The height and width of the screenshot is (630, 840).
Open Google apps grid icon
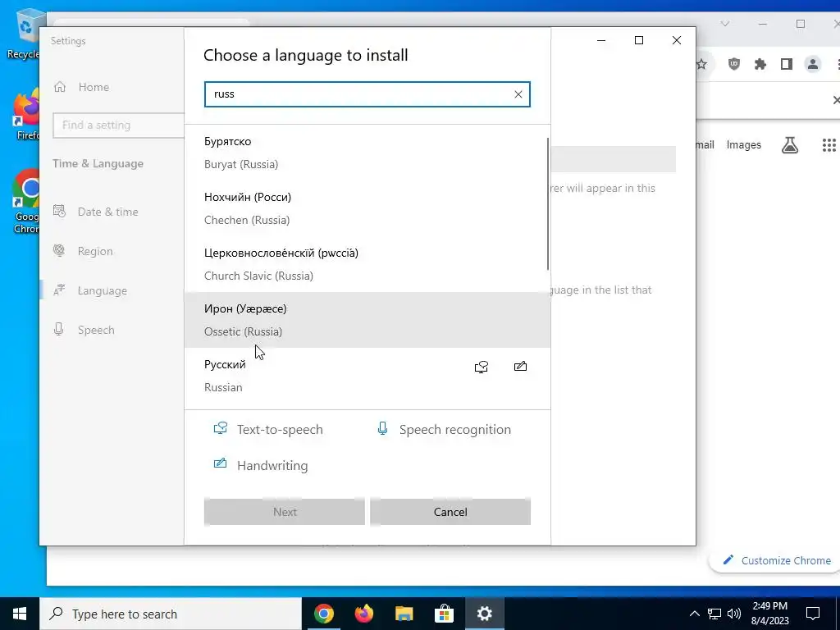tap(829, 144)
